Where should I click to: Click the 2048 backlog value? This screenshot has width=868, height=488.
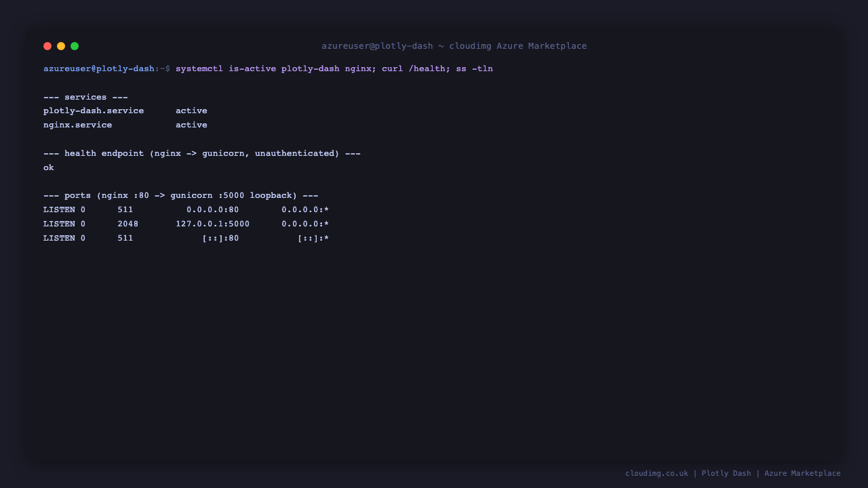(x=128, y=224)
